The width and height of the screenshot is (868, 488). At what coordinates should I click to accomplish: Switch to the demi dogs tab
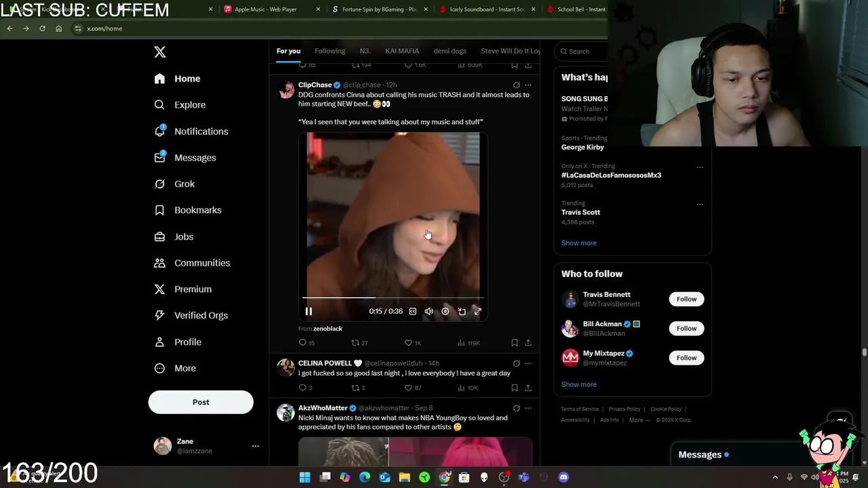click(x=450, y=51)
